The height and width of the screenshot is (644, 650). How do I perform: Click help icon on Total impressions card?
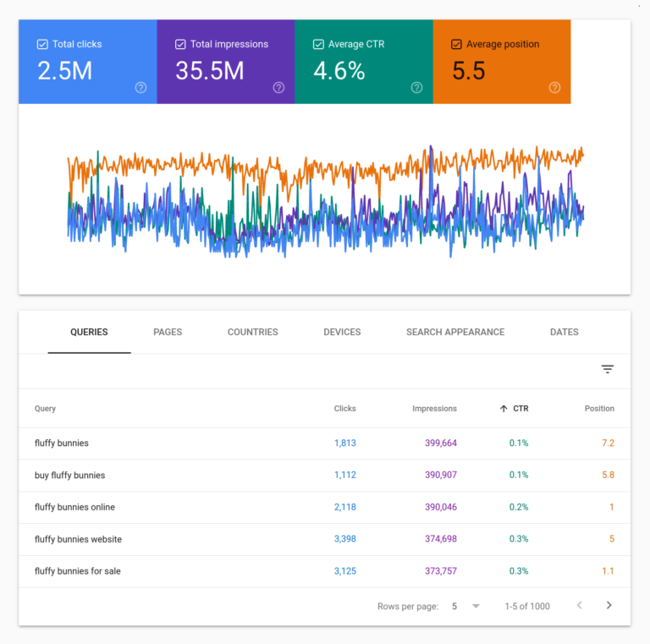click(x=278, y=87)
